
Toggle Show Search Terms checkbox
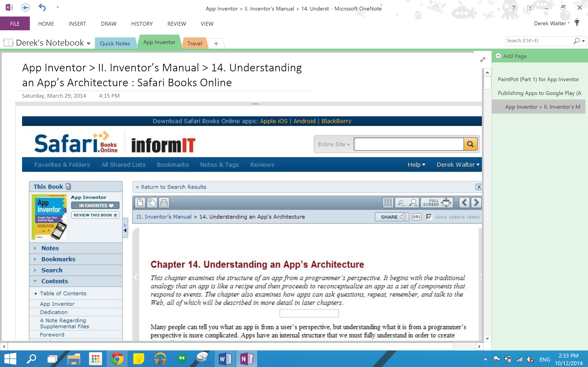[x=429, y=217]
